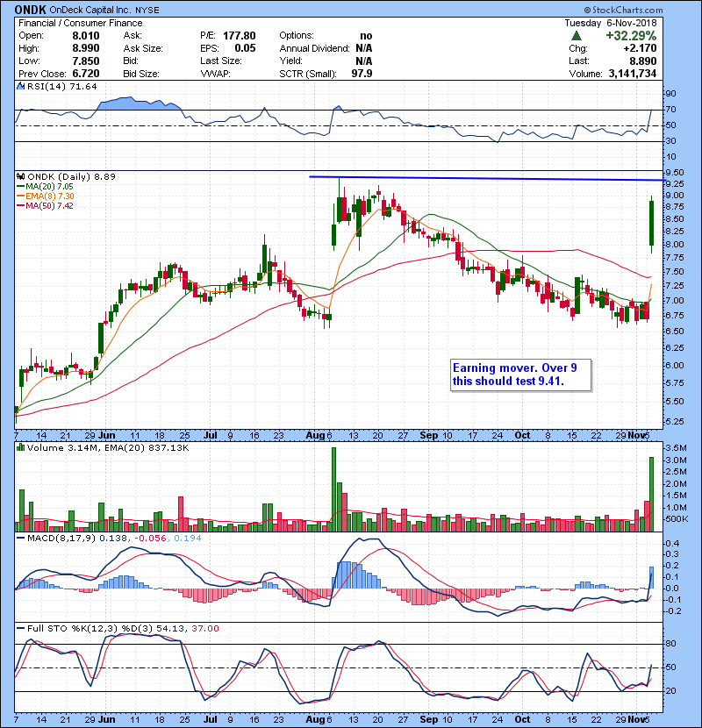The image size is (702, 728).
Task: Click the P/E value 177.80
Action: (x=240, y=36)
